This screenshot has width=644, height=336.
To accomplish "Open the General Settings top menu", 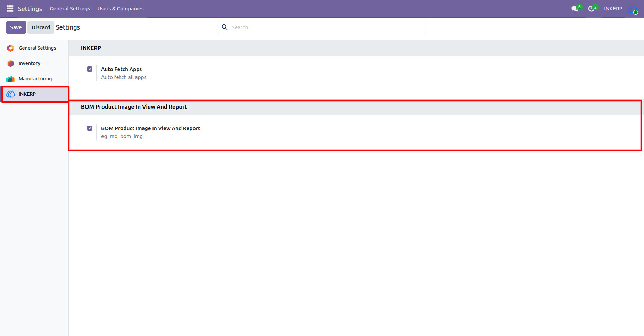I will point(70,9).
